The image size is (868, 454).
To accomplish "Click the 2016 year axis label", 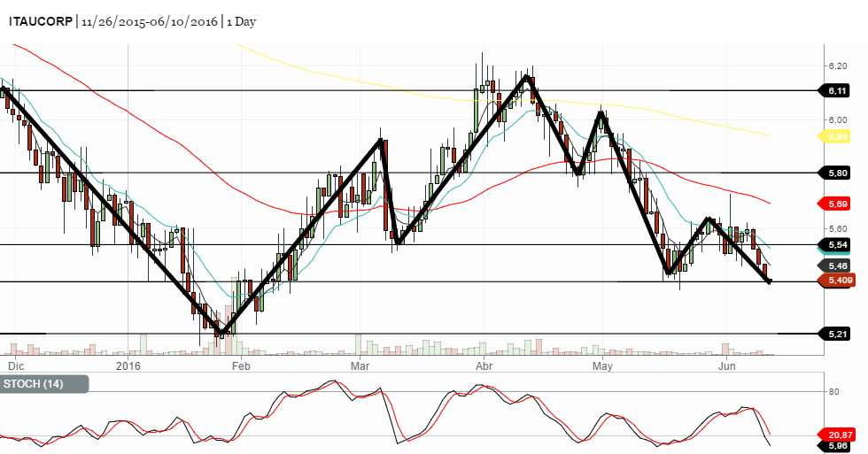I will pyautogui.click(x=128, y=366).
